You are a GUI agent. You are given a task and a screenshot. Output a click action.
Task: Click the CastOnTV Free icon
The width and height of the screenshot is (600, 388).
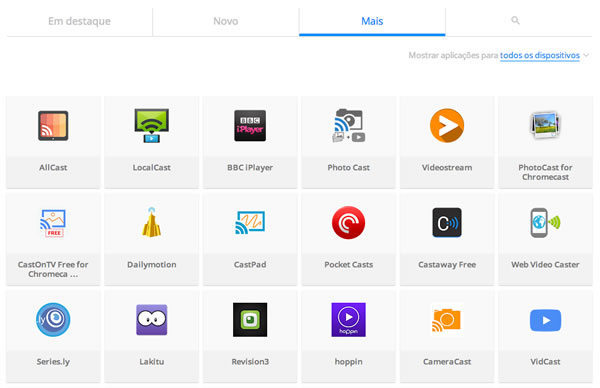pos(53,223)
